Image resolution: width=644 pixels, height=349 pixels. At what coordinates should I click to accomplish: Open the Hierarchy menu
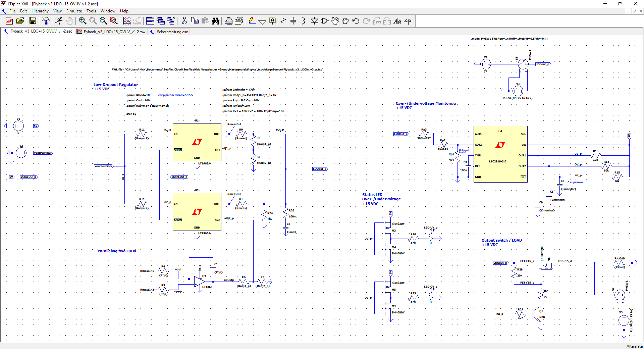pyautogui.click(x=40, y=11)
